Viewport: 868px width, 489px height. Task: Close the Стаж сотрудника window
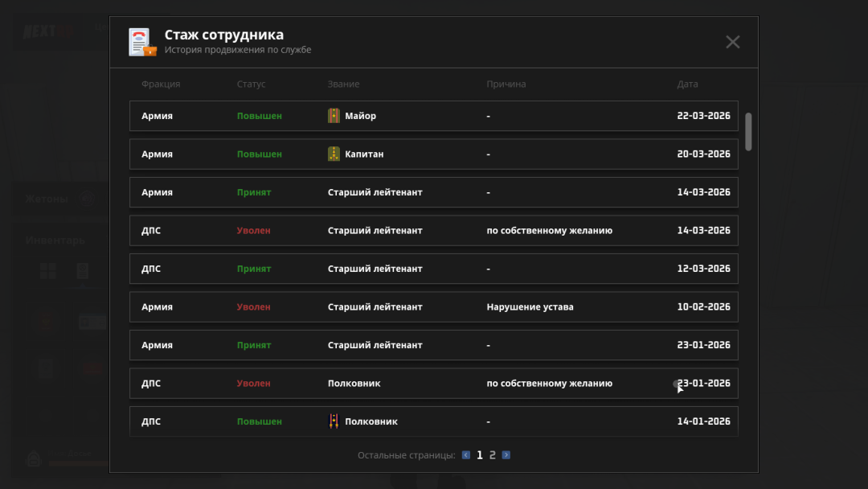pyautogui.click(x=732, y=42)
